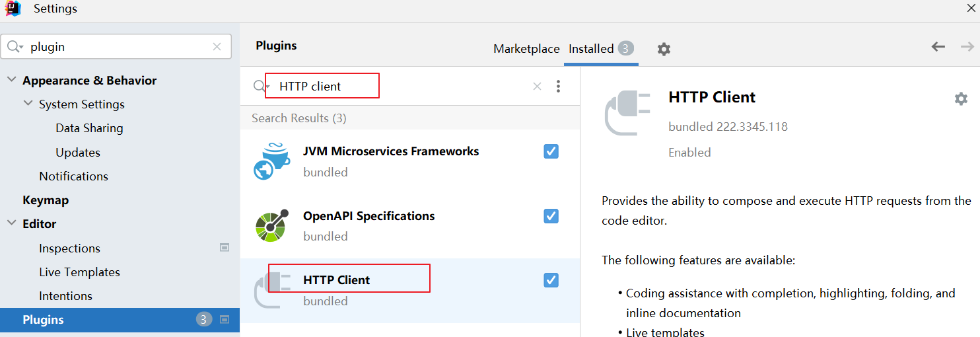Click the 'The following features are available' text
The width and height of the screenshot is (980, 337).
point(699,260)
